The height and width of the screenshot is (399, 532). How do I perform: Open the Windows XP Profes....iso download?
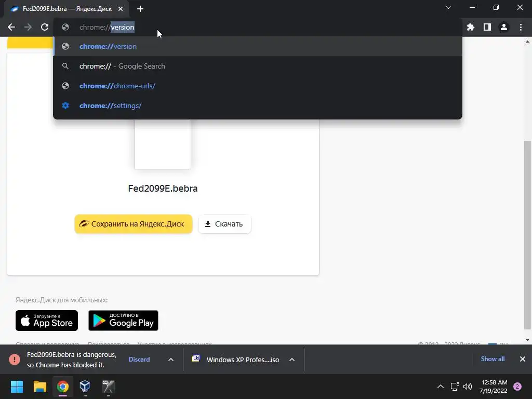click(243, 360)
